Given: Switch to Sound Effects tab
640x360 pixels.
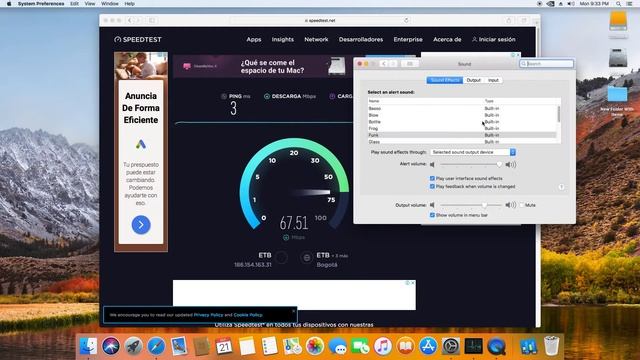Looking at the screenshot, I should 445,80.
